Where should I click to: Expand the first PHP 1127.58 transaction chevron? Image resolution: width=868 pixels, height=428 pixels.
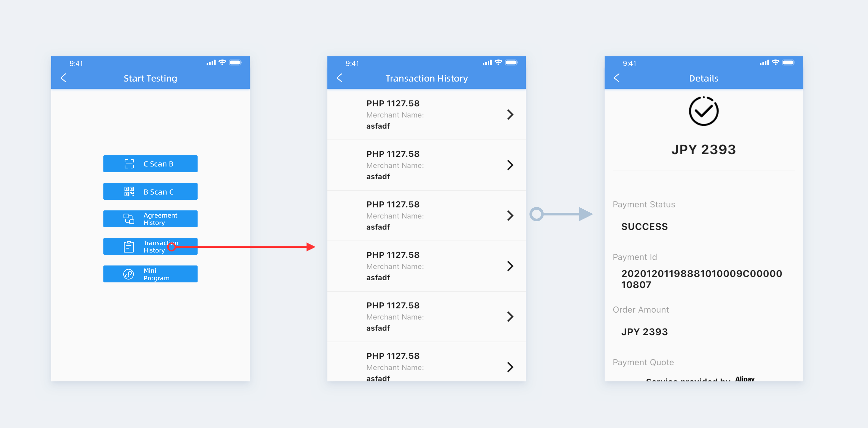coord(510,115)
